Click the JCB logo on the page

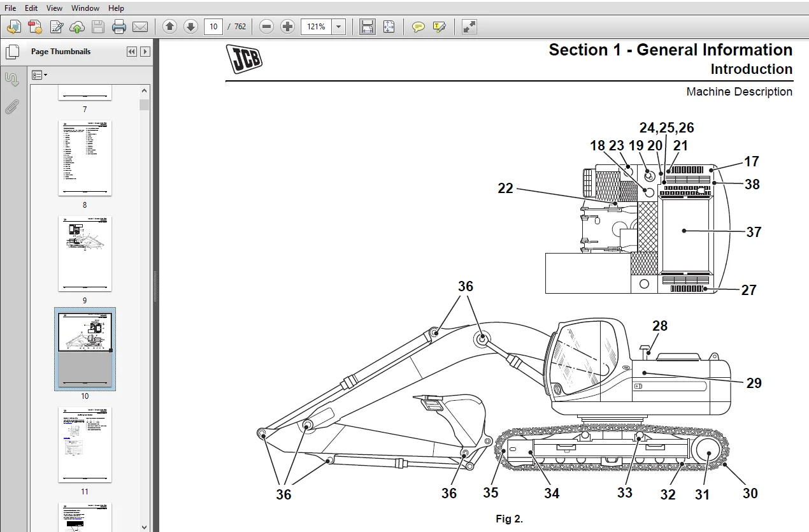pyautogui.click(x=244, y=59)
